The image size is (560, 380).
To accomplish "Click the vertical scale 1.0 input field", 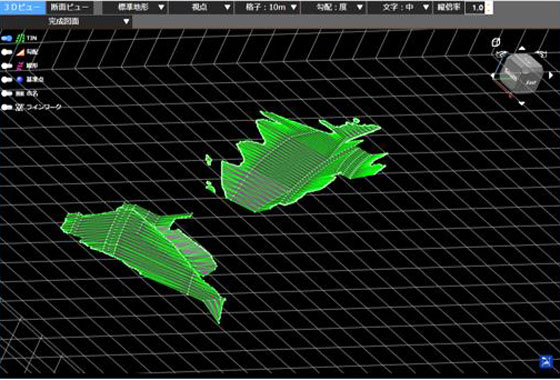I will 476,8.
